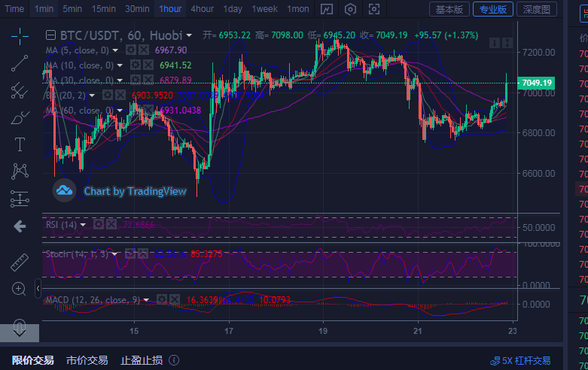Expand Stoch (14, 1, 3) dropdown arrow
The height and width of the screenshot is (370, 588).
pos(114,254)
